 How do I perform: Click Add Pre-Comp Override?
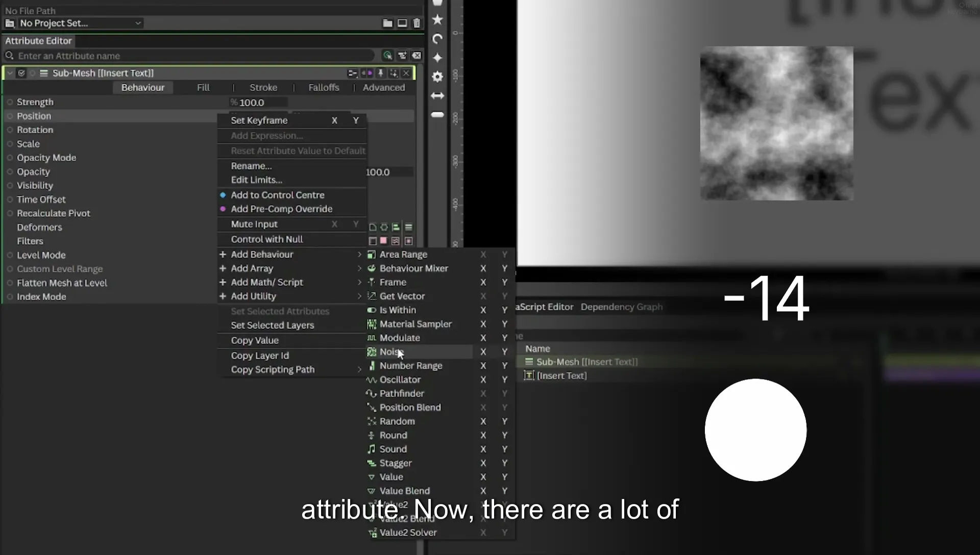click(281, 209)
